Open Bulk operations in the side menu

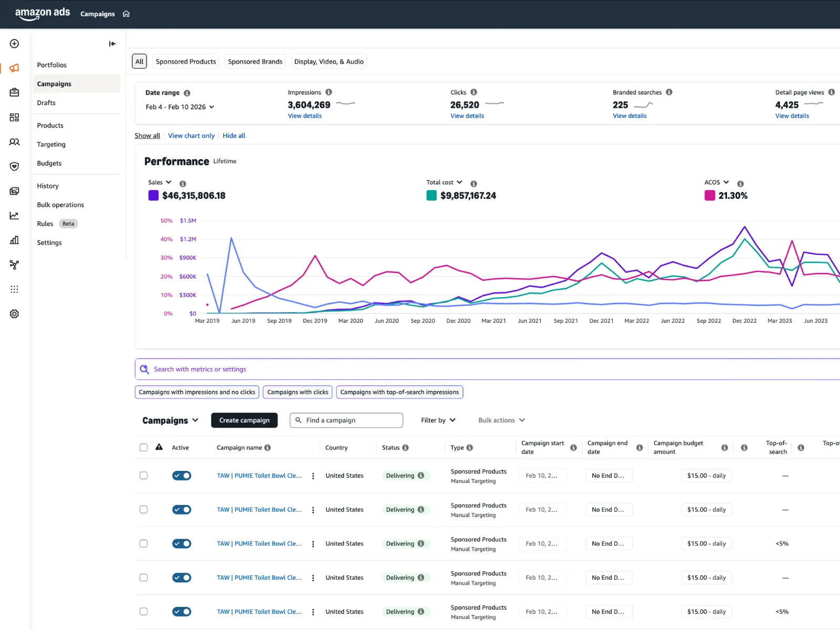(60, 205)
